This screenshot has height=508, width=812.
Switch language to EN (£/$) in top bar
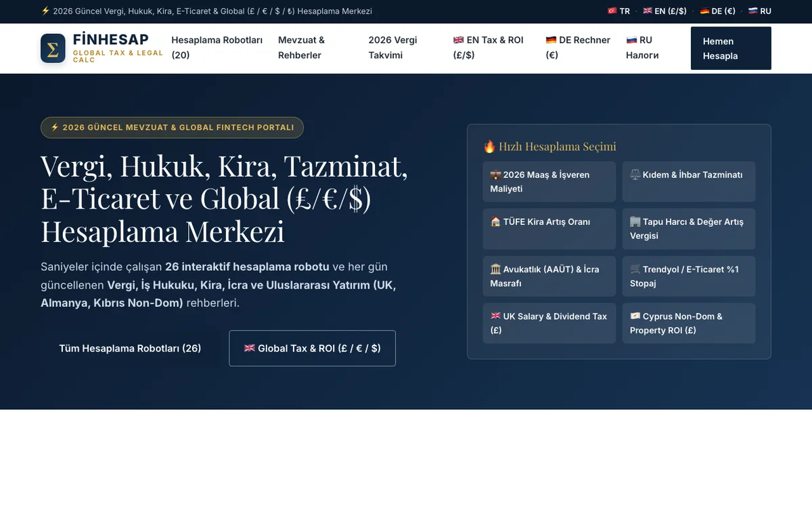pos(664,11)
